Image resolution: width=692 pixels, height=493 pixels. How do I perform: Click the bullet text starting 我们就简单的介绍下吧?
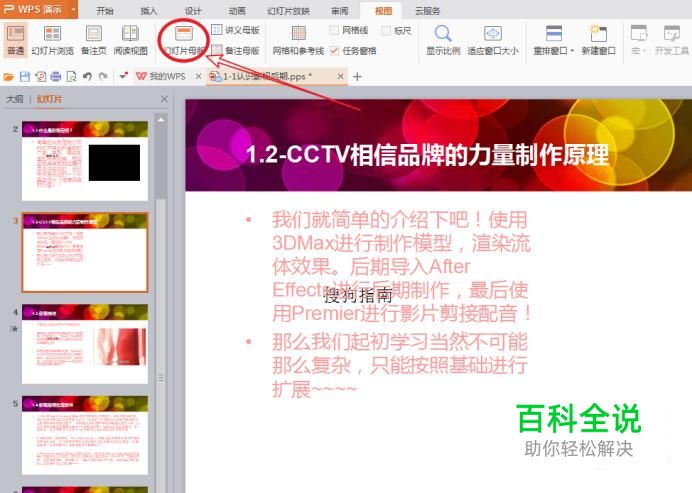402,266
